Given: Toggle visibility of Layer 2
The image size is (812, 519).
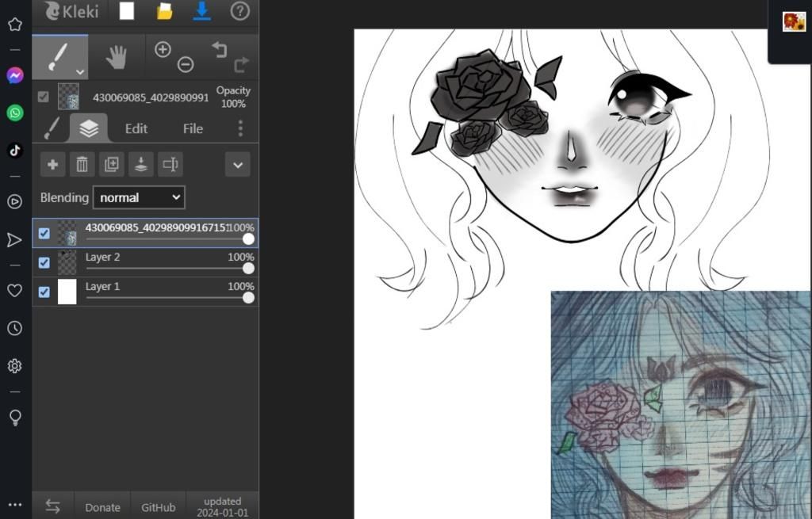Looking at the screenshot, I should 44,263.
